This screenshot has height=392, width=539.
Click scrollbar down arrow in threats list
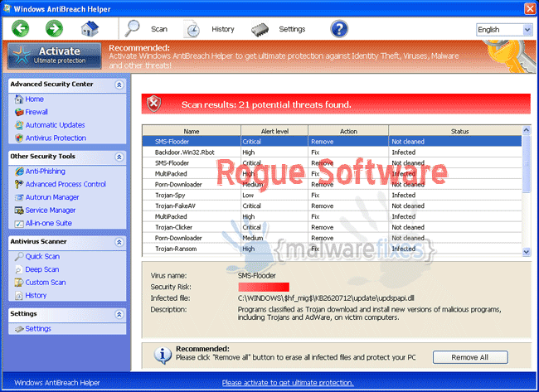[x=527, y=252]
